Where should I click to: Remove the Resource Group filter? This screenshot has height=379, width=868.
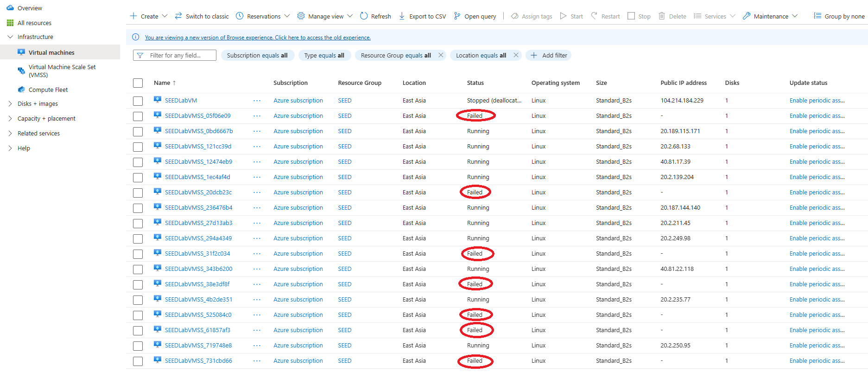[x=441, y=55]
